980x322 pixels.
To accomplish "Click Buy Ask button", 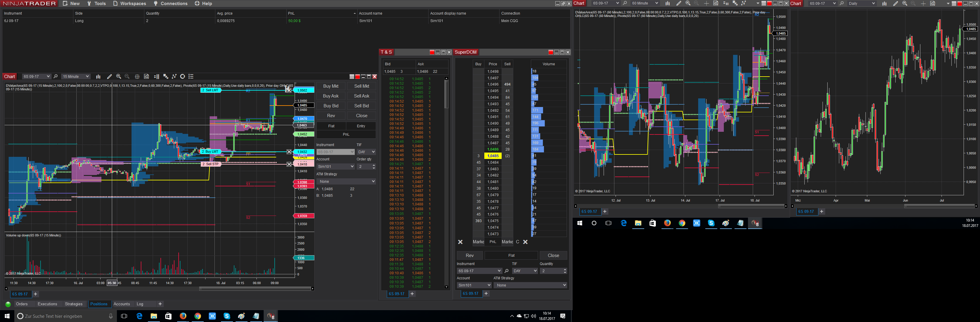I will [331, 96].
